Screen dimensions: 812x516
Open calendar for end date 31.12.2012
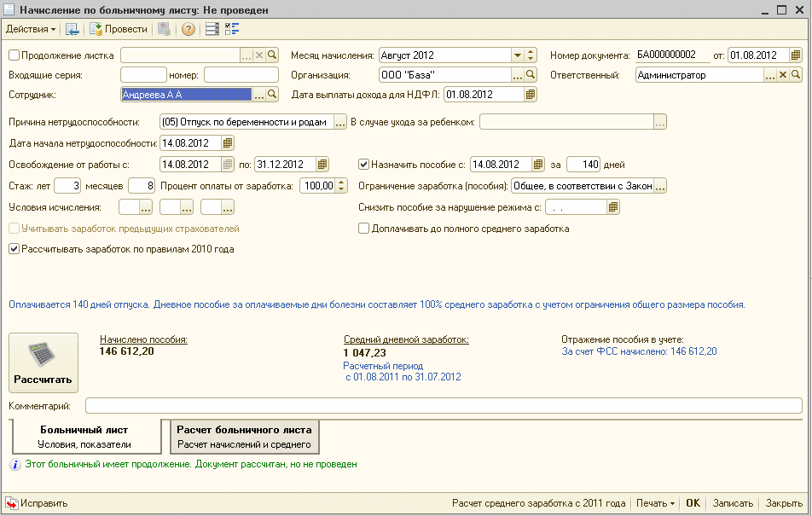click(x=322, y=165)
